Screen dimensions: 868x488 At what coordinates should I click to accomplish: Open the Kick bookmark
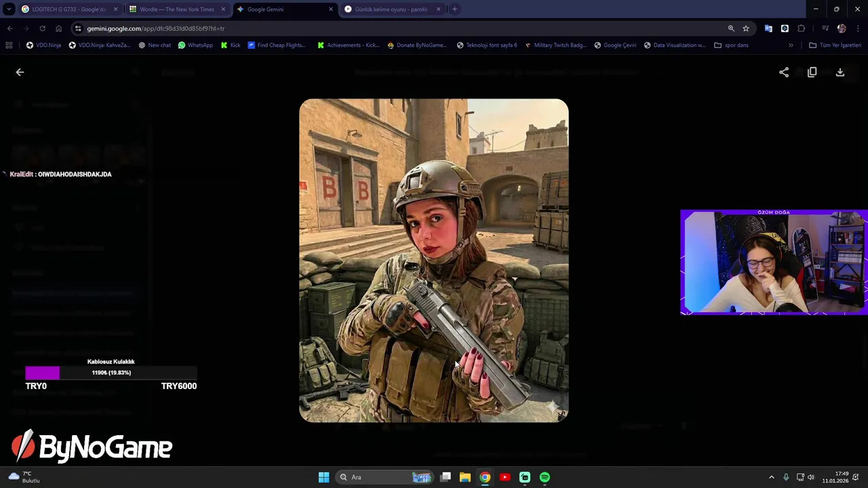231,45
